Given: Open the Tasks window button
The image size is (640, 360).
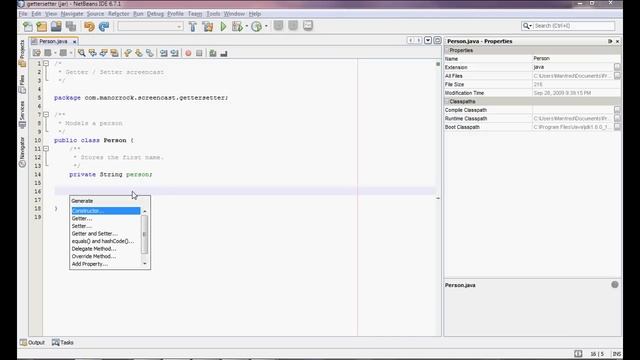Looking at the screenshot, I should (x=63, y=342).
